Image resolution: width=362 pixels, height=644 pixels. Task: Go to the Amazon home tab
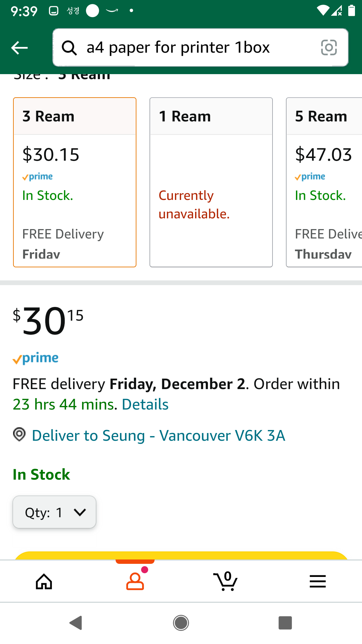pyautogui.click(x=44, y=581)
